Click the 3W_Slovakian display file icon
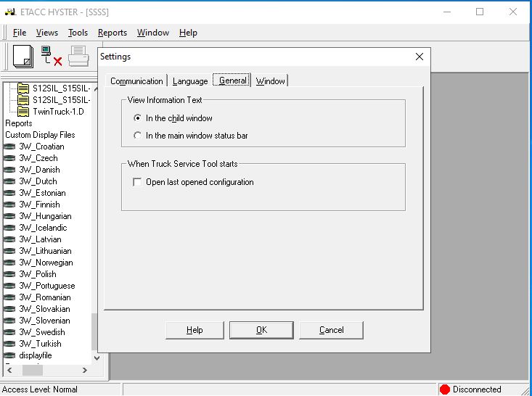The height and width of the screenshot is (396, 532). [x=9, y=309]
